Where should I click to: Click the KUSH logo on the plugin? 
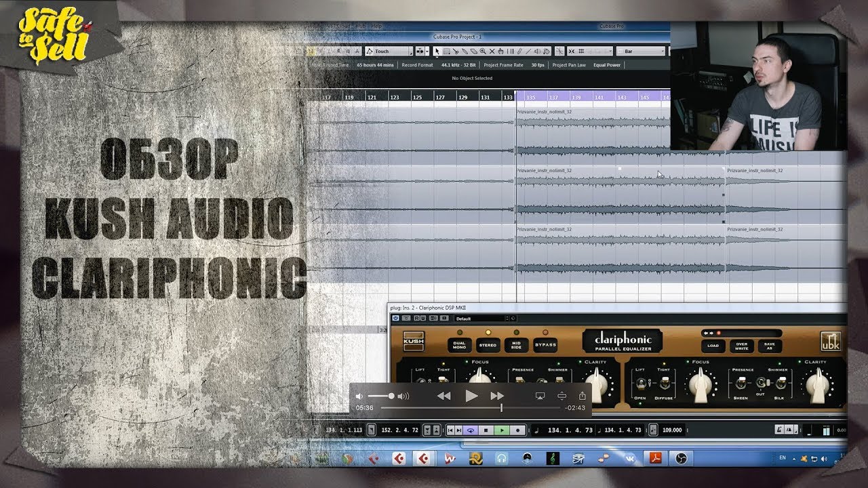[414, 341]
